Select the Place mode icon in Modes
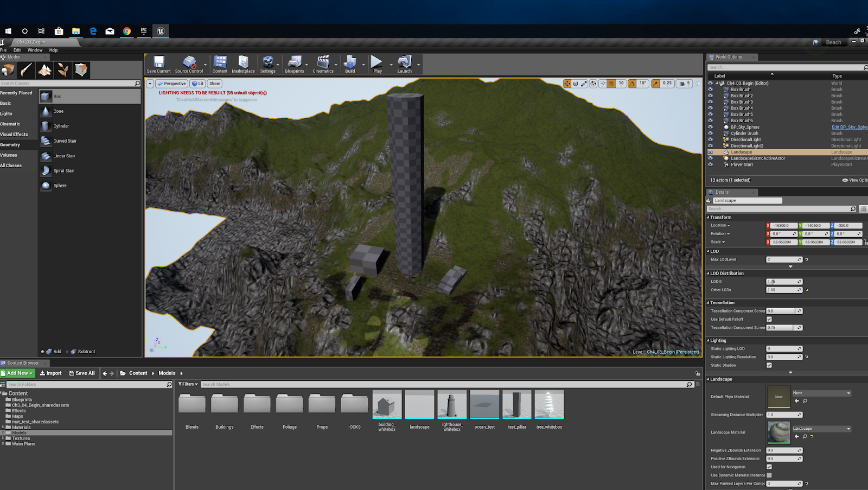Screen dimensions: 868x490 (x=8, y=70)
